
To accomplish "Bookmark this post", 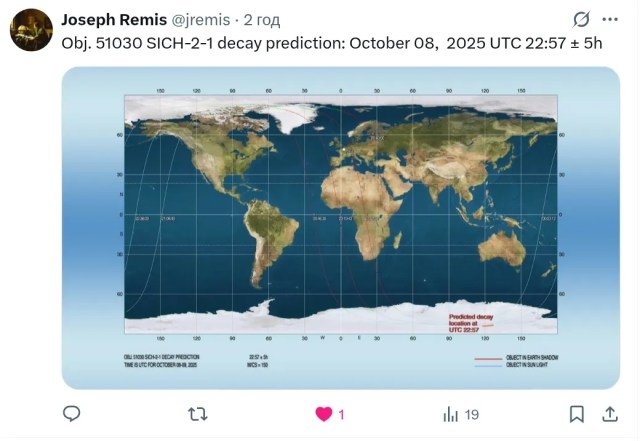I will 577,413.
